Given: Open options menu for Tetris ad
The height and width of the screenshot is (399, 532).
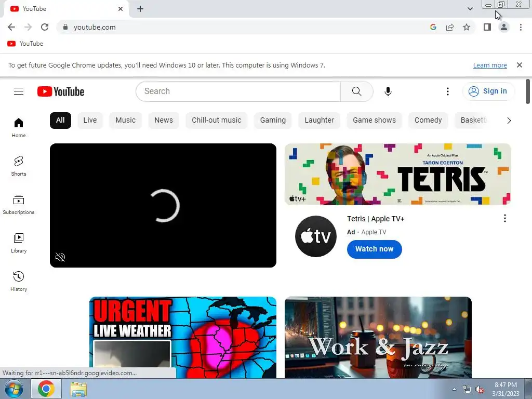Looking at the screenshot, I should tap(505, 219).
